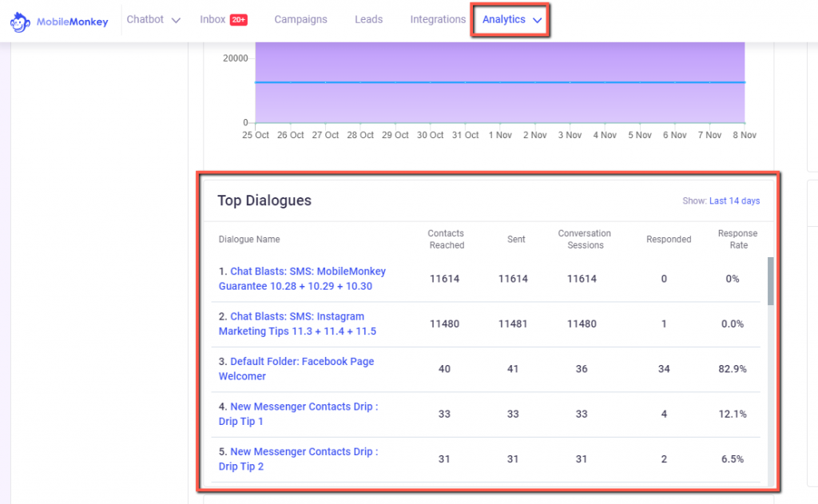This screenshot has height=504, width=818.
Task: Click the Conversation Sessions column header
Action: (585, 239)
